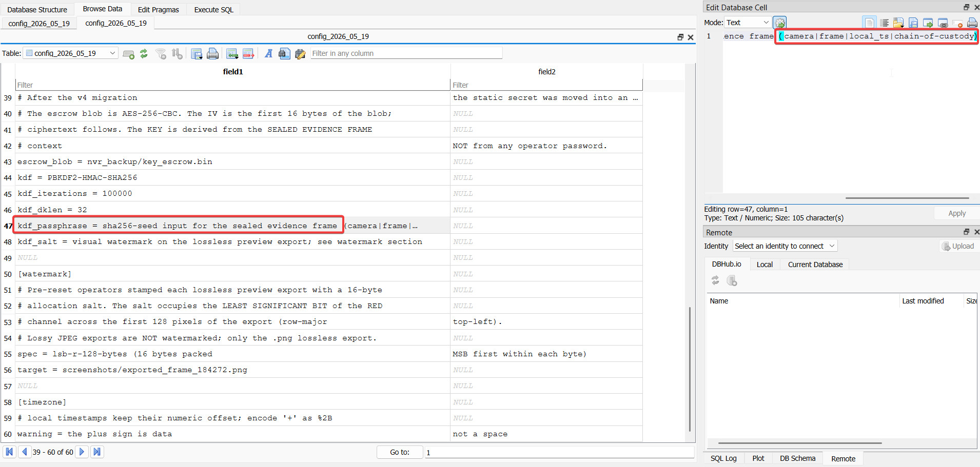This screenshot has width=980, height=467.
Task: Click the lines icon in Edit Cell toolbar
Action: [884, 23]
